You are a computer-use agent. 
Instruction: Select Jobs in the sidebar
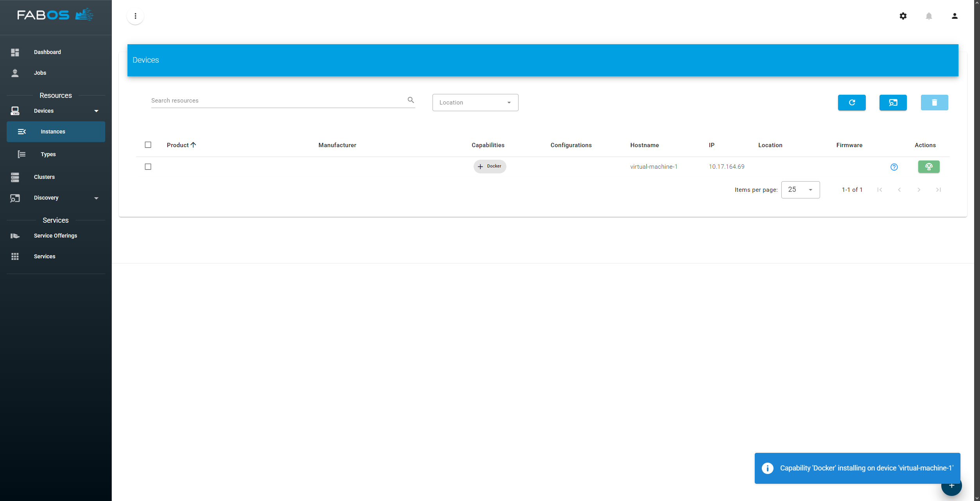(x=40, y=73)
